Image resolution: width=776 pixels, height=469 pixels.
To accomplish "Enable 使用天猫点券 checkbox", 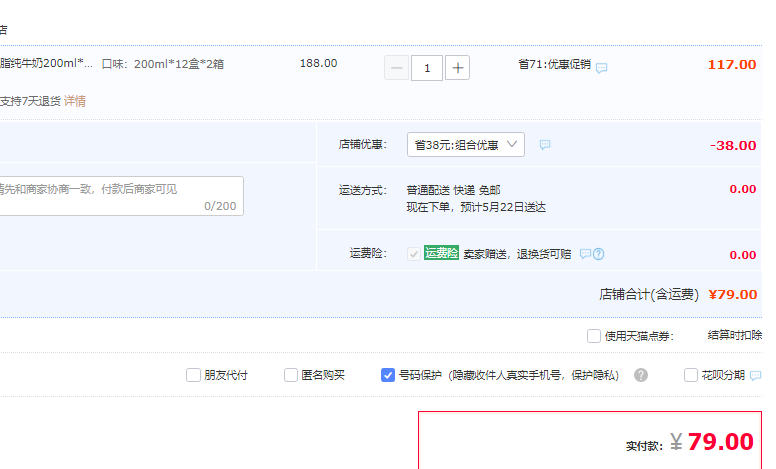I will [593, 336].
